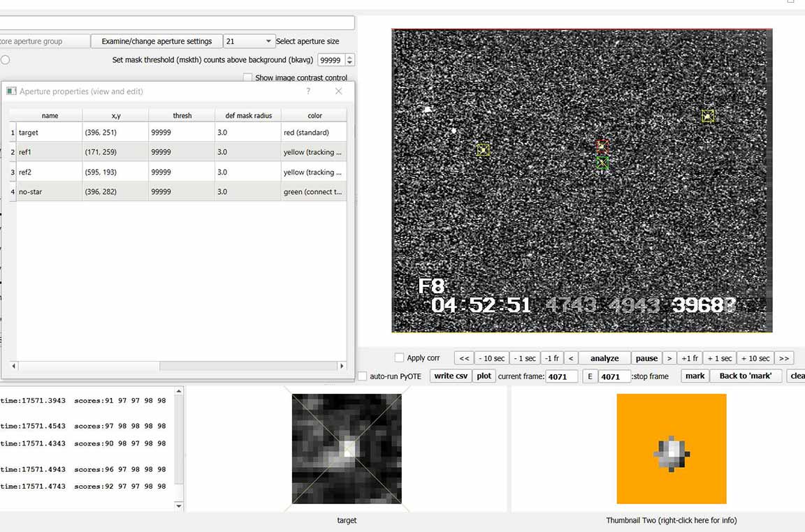Click the orange Thumbnail Two image
This screenshot has height=532, width=805.
(672, 449)
